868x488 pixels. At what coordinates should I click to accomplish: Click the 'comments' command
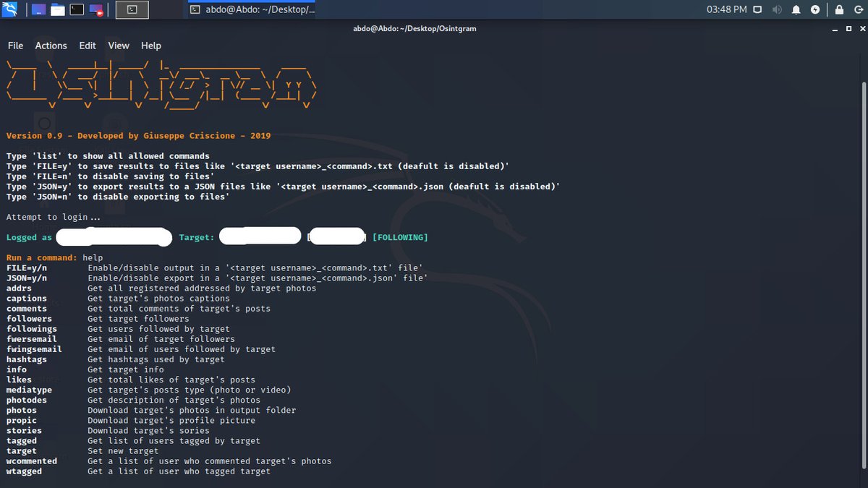(x=27, y=308)
